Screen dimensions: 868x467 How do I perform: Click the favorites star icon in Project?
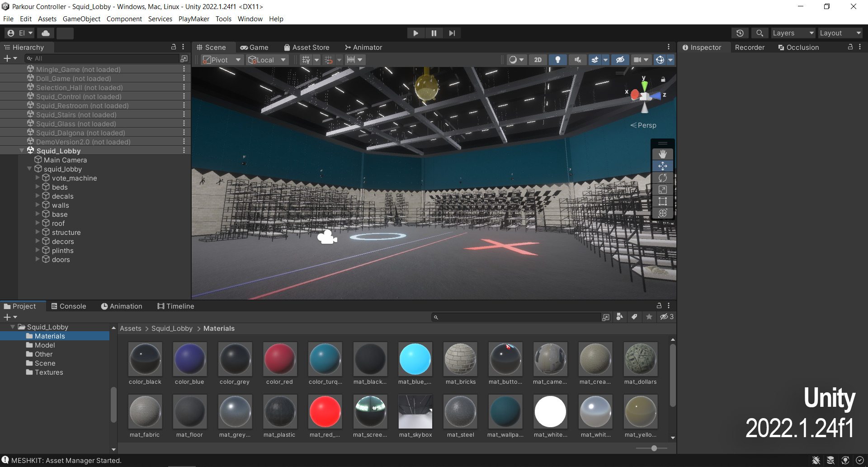click(x=649, y=317)
